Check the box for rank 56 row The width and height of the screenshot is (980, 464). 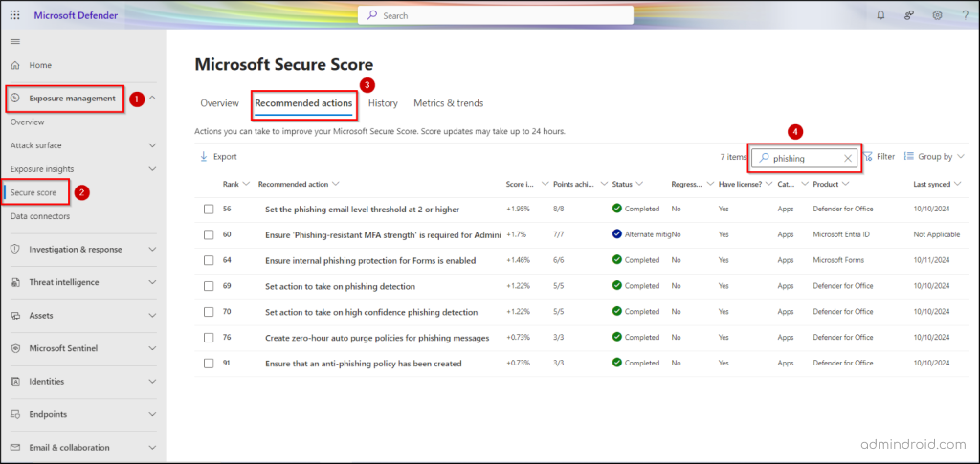(x=209, y=210)
